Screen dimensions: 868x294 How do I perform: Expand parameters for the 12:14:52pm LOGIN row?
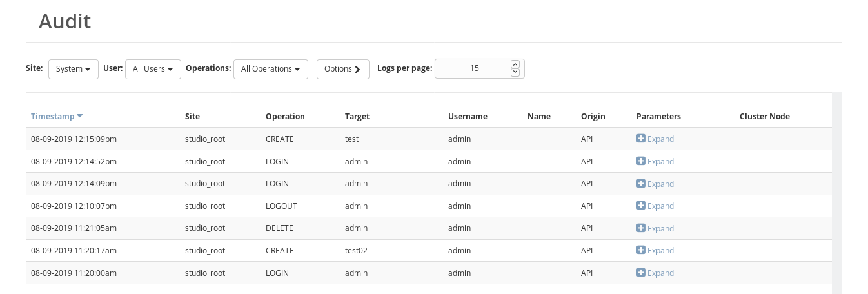pos(655,162)
